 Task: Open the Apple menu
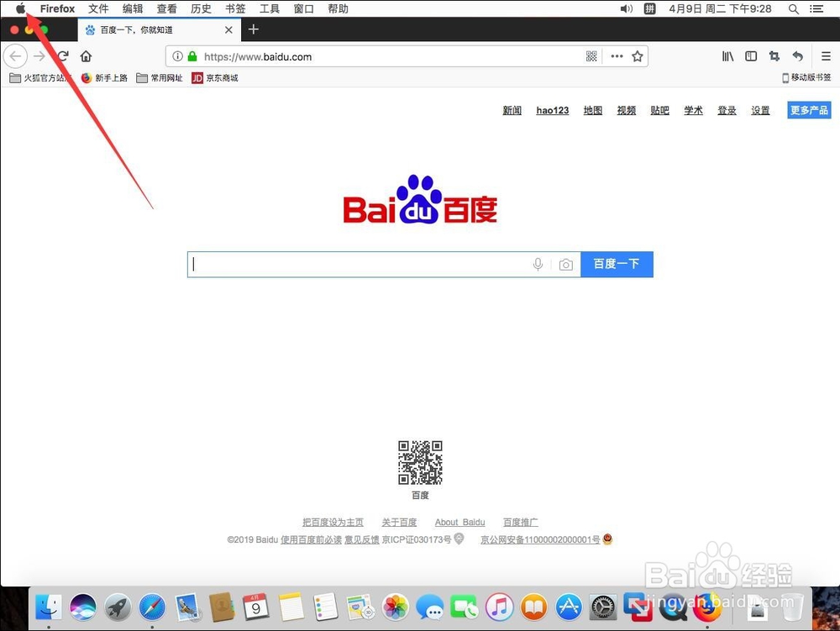(x=20, y=8)
